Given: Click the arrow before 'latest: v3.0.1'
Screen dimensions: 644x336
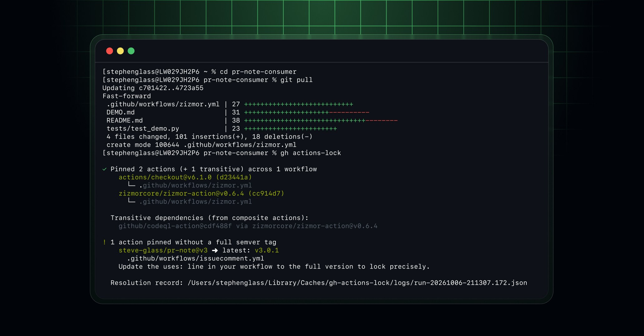Looking at the screenshot, I should coord(215,250).
